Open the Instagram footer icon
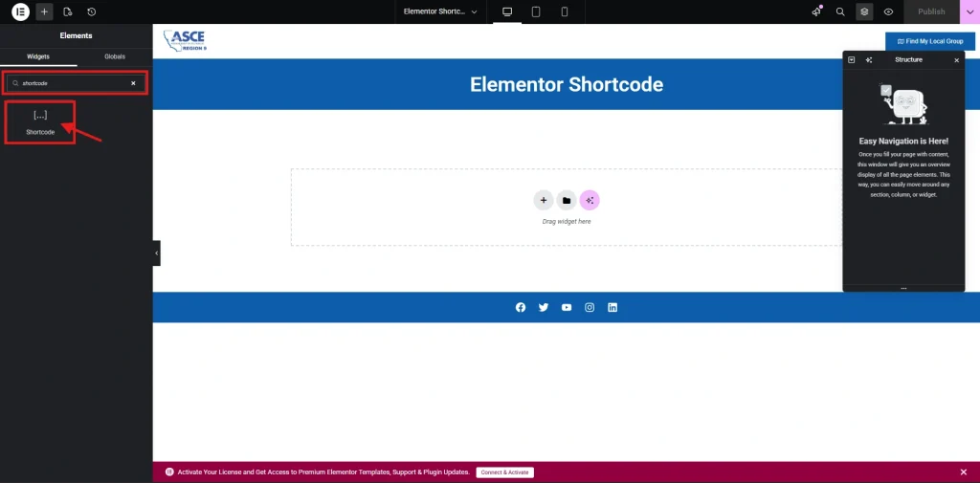 (x=590, y=307)
